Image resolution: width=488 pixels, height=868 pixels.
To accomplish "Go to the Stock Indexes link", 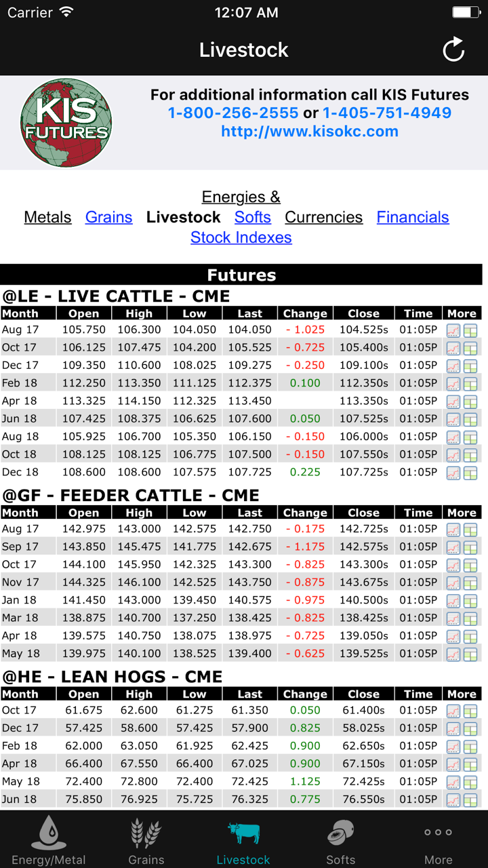I will pos(241,237).
